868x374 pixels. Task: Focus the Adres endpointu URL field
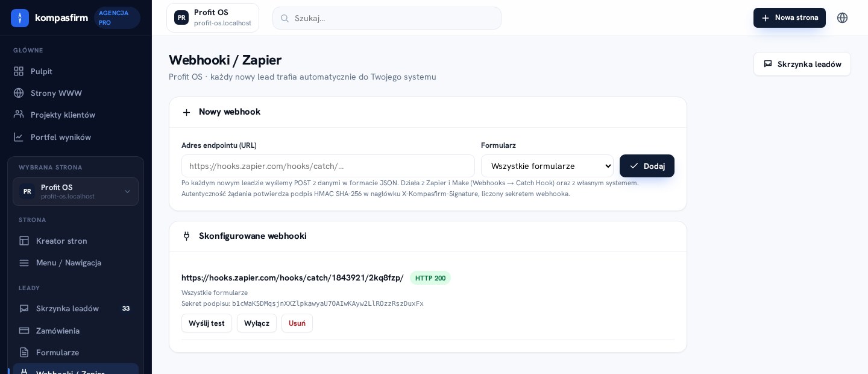[x=328, y=166]
